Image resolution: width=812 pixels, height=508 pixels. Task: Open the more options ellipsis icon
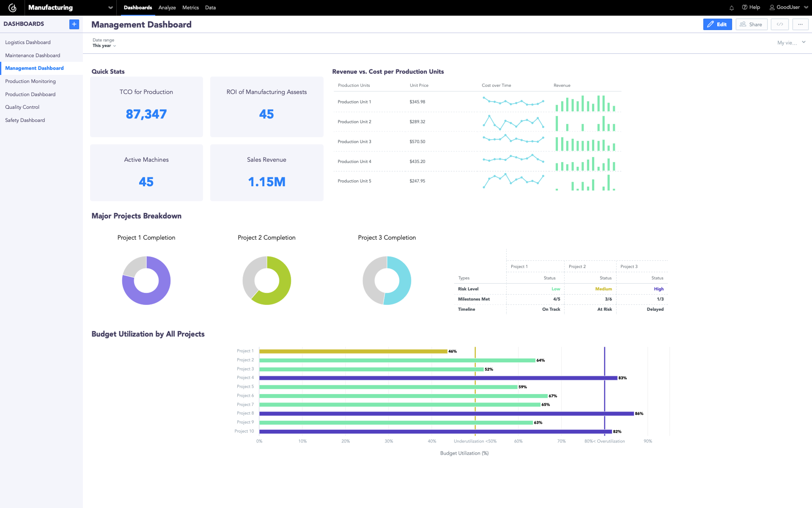click(x=800, y=24)
